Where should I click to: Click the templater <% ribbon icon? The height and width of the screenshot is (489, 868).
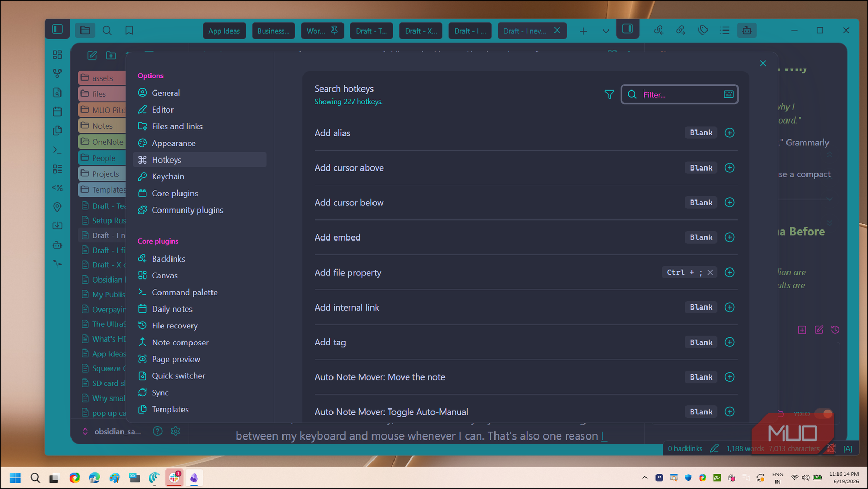[57, 188]
